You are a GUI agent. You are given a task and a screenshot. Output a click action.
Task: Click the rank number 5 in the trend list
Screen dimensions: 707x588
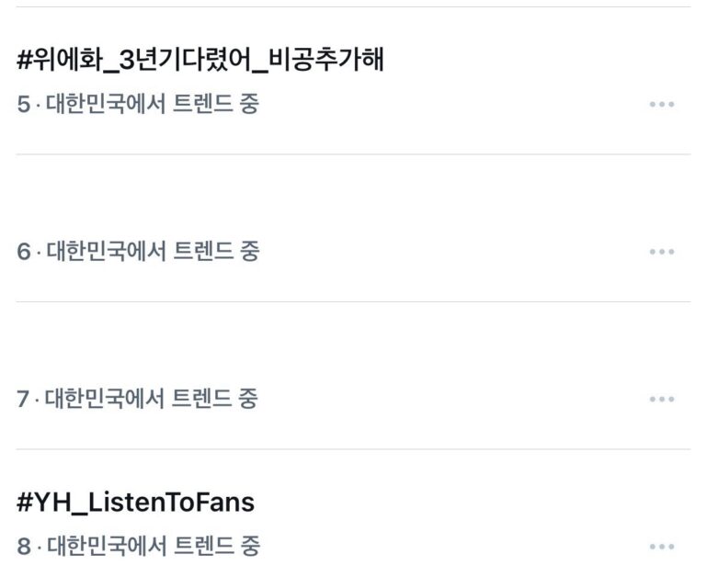(x=24, y=105)
